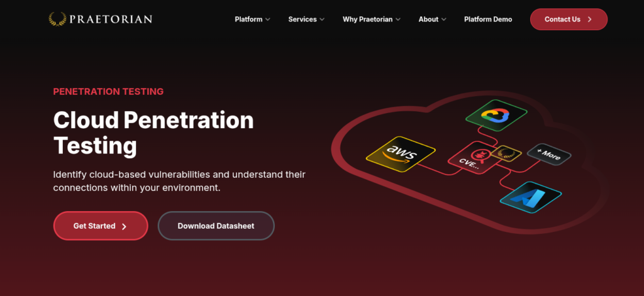
Task: Go to Platform Demo page
Action: tap(488, 19)
